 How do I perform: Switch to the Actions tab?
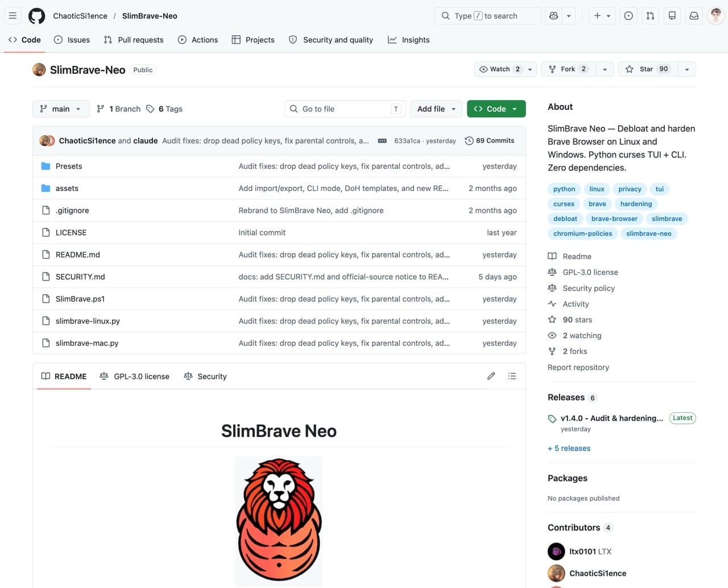point(198,40)
